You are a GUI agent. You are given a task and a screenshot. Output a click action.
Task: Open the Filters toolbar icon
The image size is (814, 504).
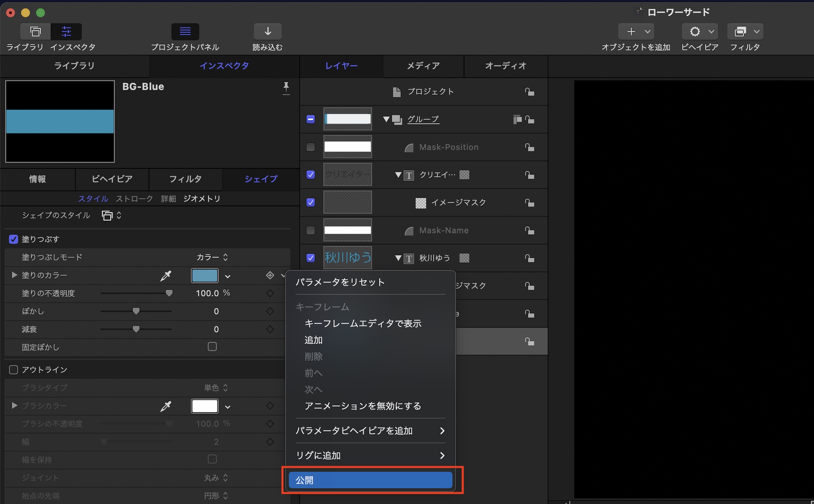point(740,32)
